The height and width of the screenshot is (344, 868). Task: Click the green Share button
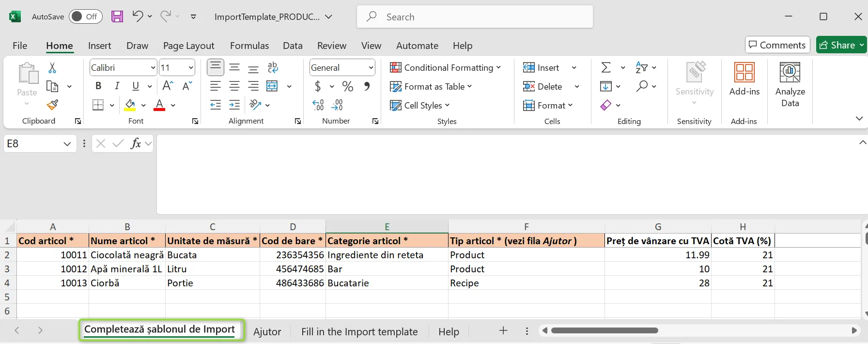841,45
